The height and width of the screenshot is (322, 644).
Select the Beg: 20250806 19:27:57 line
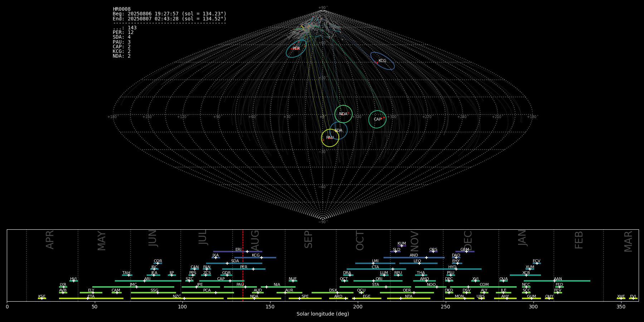(170, 14)
